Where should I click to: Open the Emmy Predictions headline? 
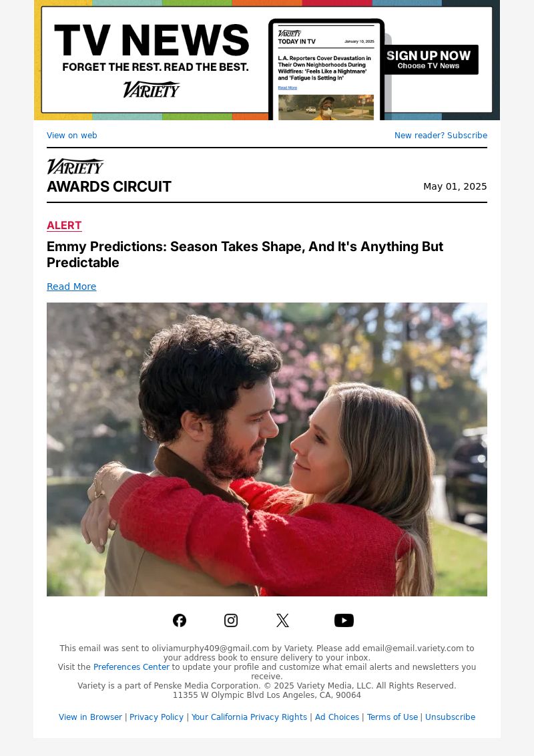(x=245, y=254)
